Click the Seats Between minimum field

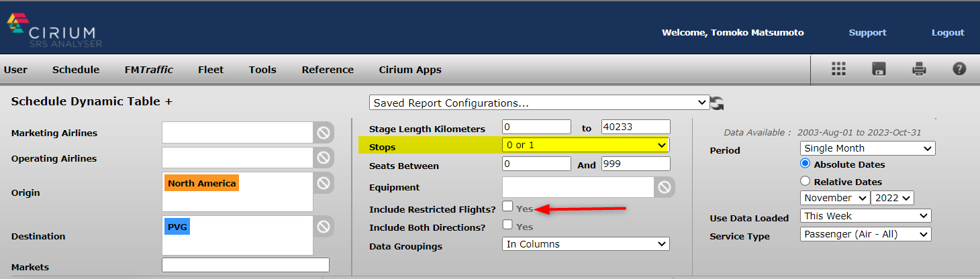(x=536, y=164)
